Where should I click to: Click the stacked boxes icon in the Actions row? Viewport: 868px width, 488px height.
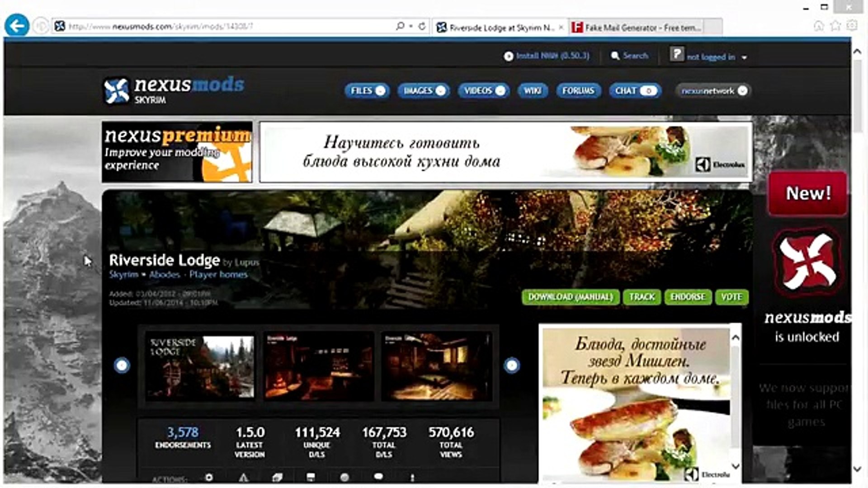tap(277, 477)
